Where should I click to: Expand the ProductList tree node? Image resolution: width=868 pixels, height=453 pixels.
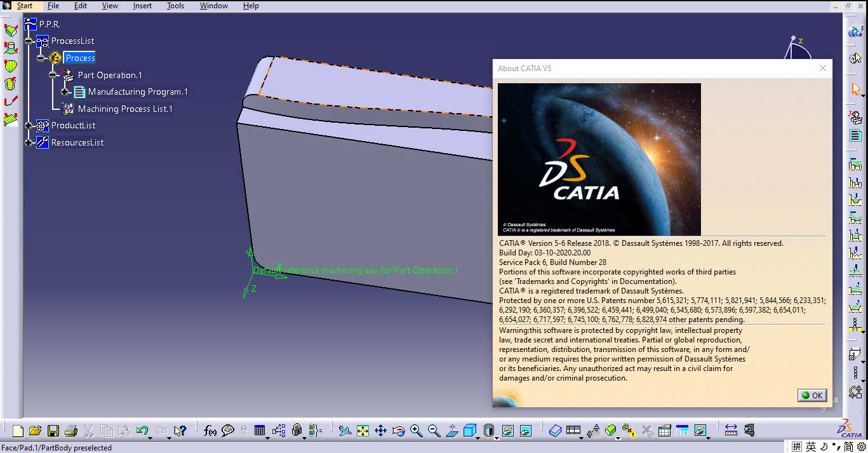click(x=28, y=125)
